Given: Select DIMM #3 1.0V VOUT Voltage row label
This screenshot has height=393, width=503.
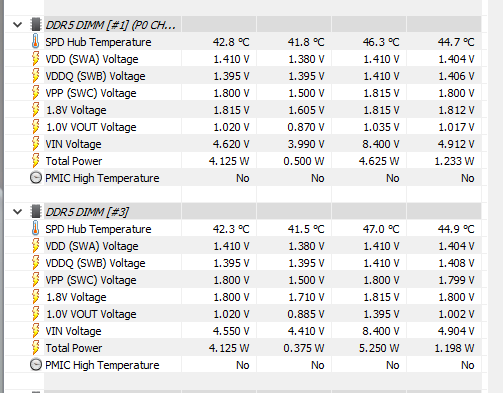Looking at the screenshot, I should [x=91, y=314].
